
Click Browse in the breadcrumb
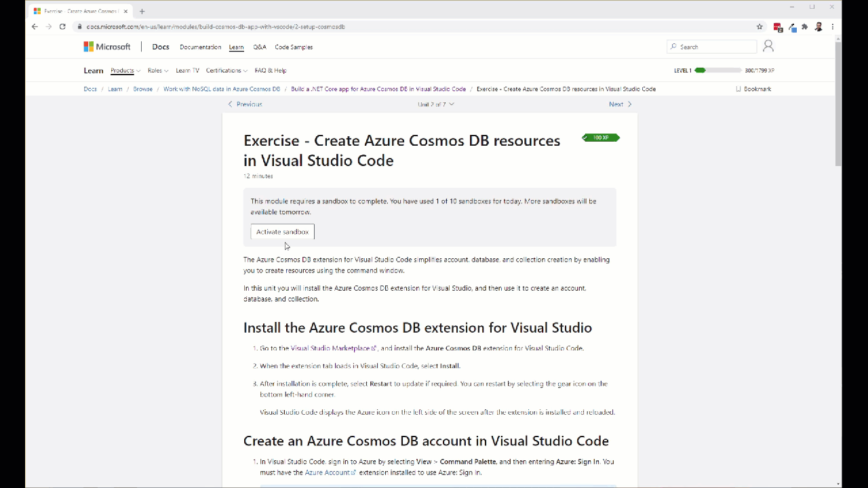pos(142,89)
